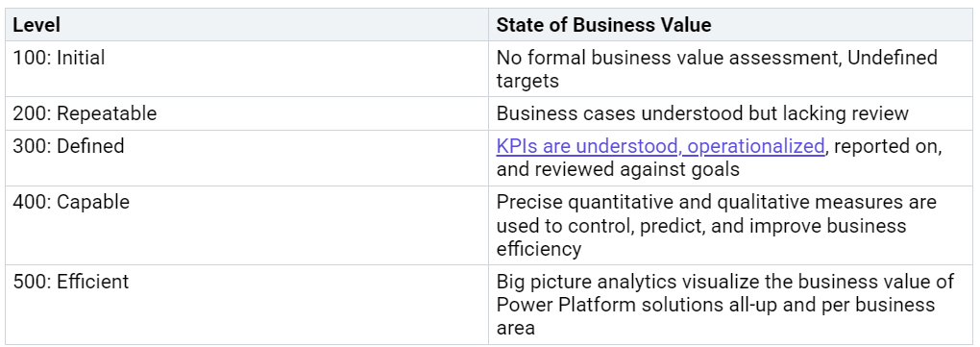Click the word "area" in Efficient row
Screen dimensions: 980x347
tap(516, 328)
